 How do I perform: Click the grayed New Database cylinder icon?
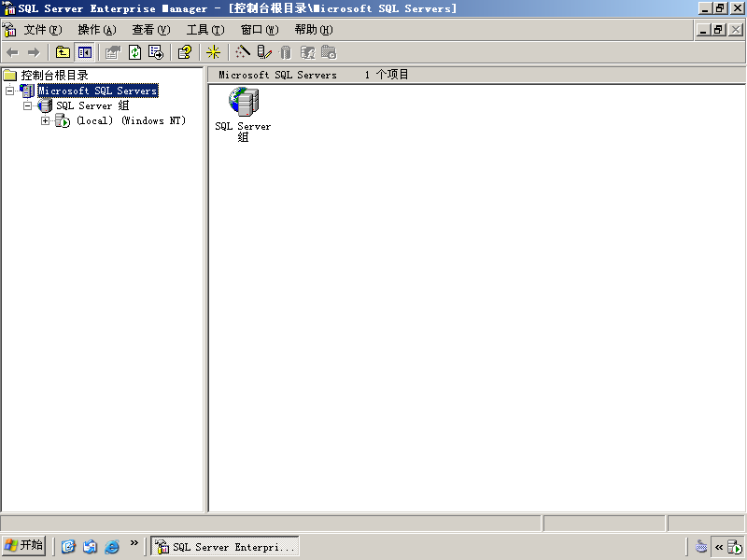[286, 52]
